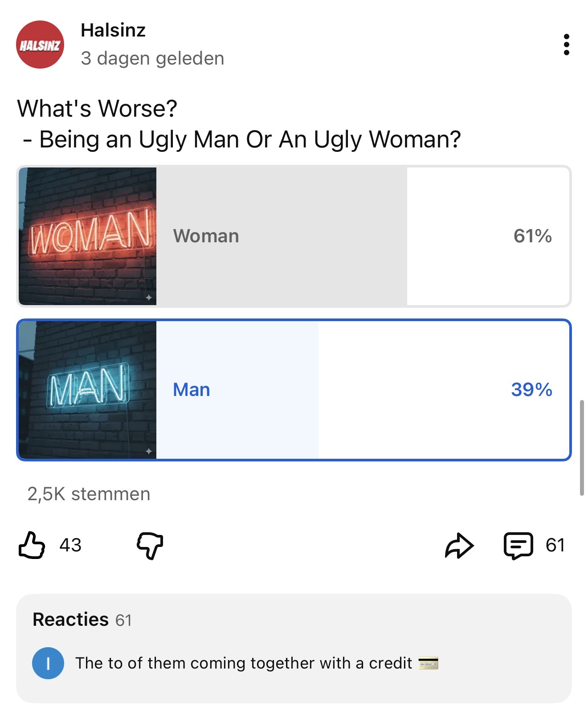
Task: Click the 39% result on Man option
Action: click(x=531, y=390)
